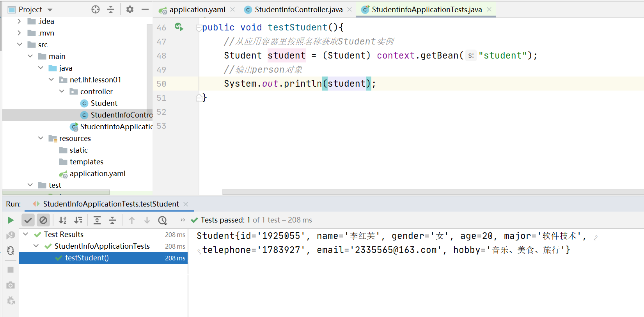Collapse the testStudent method fold marker
This screenshot has width=644, height=317.
(x=199, y=28)
